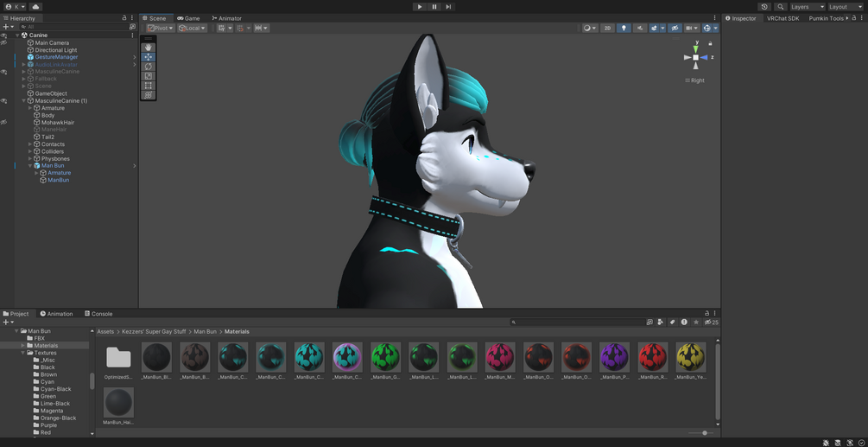Viewport: 868px width, 447px height.
Task: Click the Pause button
Action: (x=434, y=7)
